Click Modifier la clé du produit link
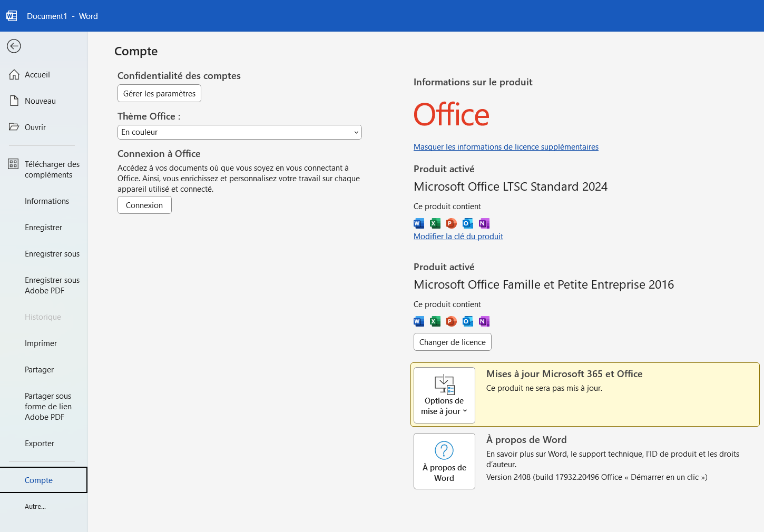Screen dimensions: 764x532 [458, 237]
